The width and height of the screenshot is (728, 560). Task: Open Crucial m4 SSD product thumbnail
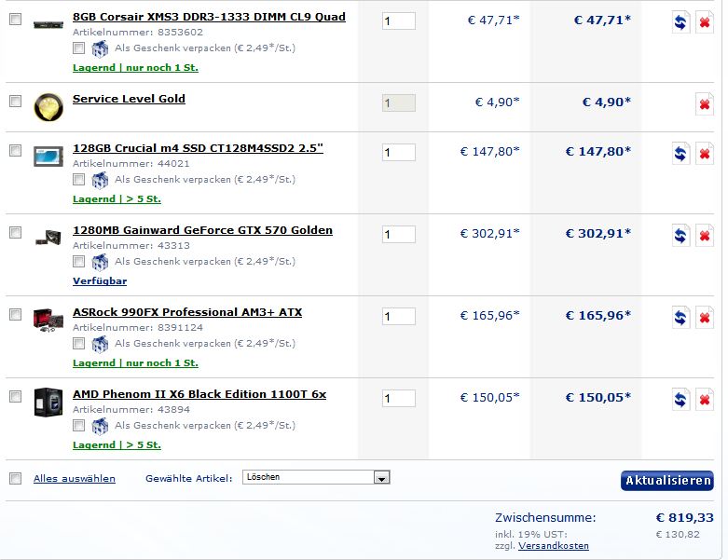pyautogui.click(x=48, y=157)
